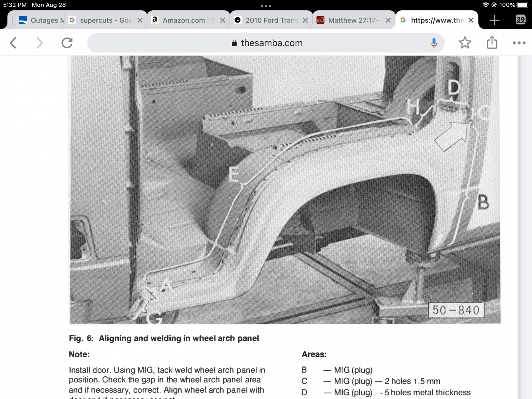Screen dimensions: 532x399
Task: Close the supercuts tab
Action: [x=140, y=20]
